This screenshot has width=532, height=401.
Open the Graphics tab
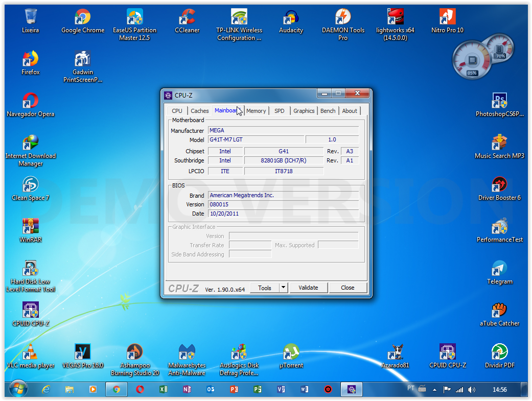pos(304,111)
